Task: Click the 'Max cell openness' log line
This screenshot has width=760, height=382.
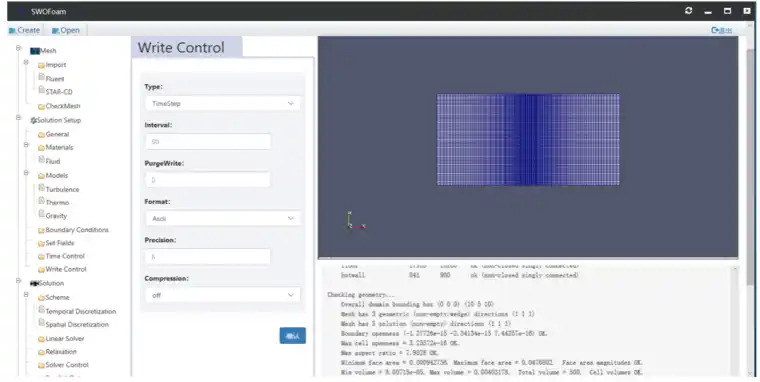Action: pos(400,343)
